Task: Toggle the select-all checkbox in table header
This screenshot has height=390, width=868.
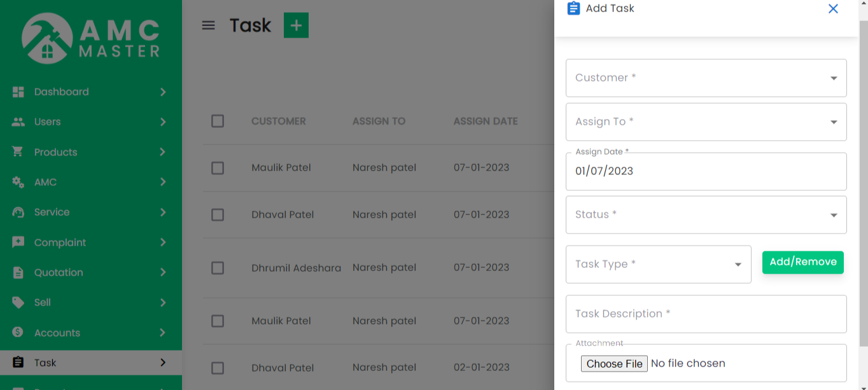Action: (x=218, y=121)
